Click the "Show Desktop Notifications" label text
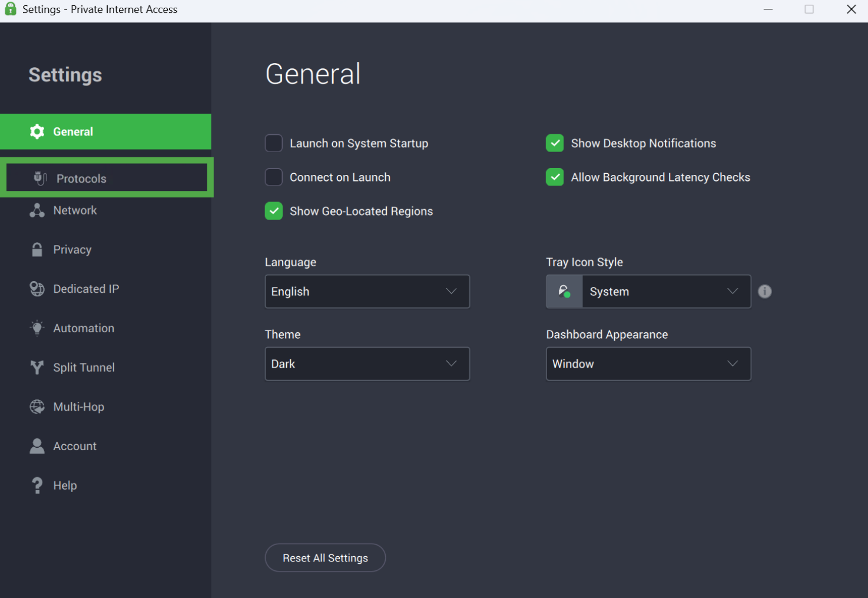 pyautogui.click(x=643, y=143)
